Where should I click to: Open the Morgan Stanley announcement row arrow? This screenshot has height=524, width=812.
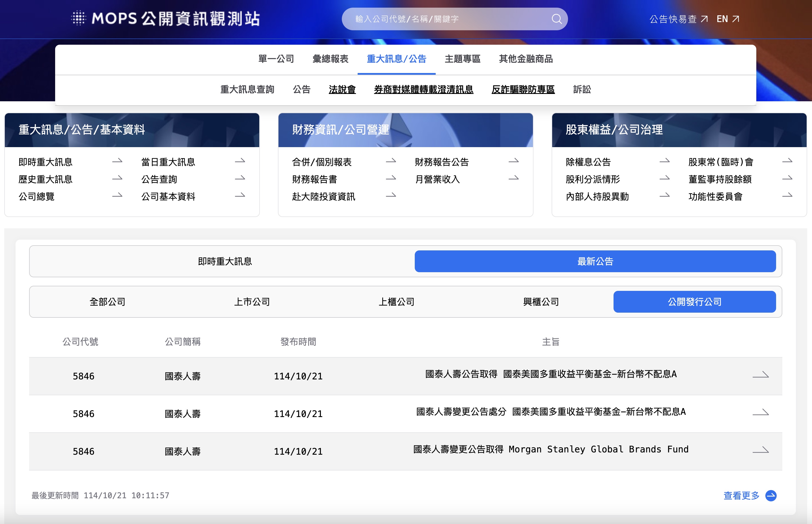pos(761,450)
